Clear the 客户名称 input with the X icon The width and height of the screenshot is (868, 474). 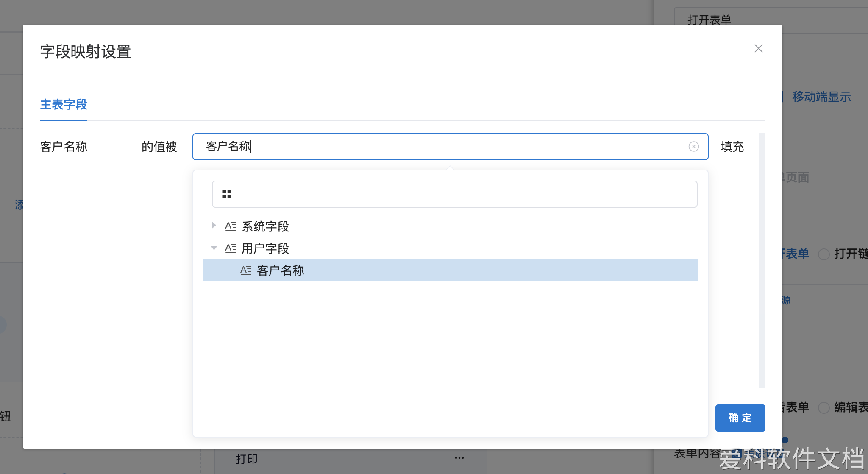[693, 147]
